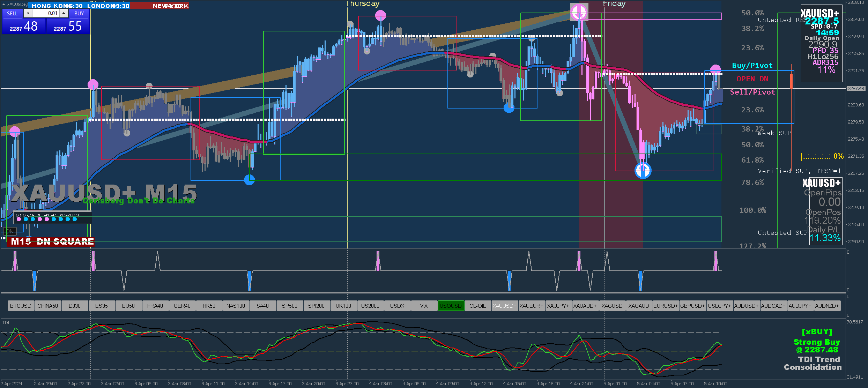Screen dimensions: 868x388
Task: Click the orange OPEN DN color bar
Action: coord(791,81)
